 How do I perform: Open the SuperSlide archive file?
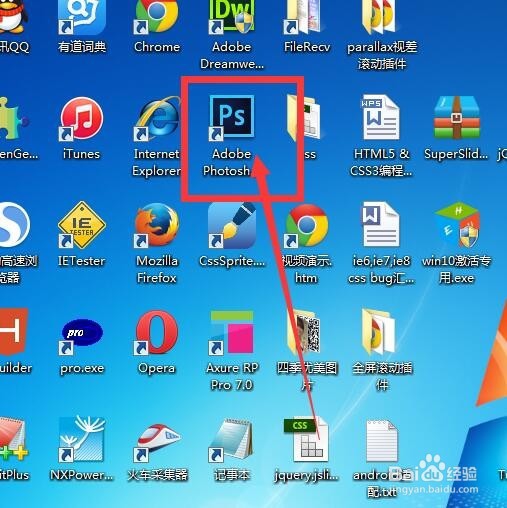click(457, 117)
